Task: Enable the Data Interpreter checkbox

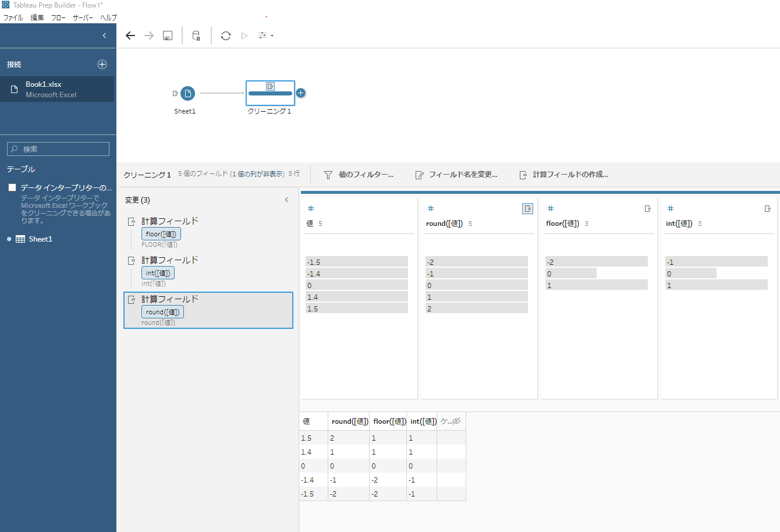Action: click(12, 187)
